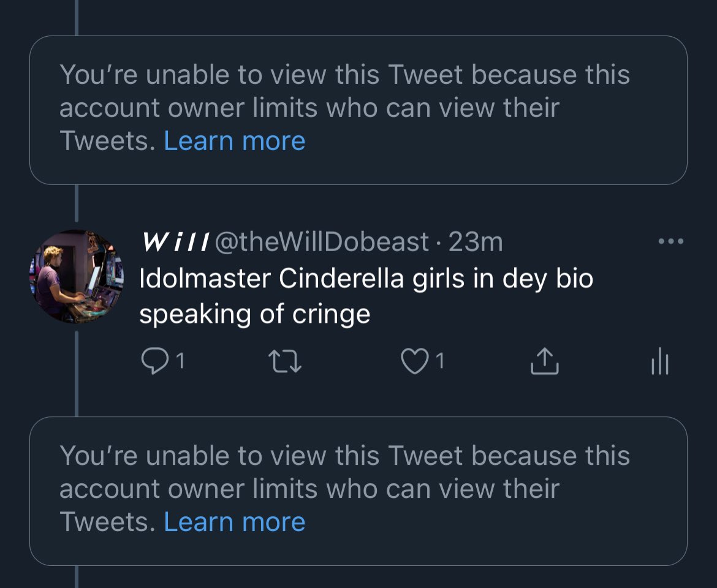This screenshot has width=717, height=588.
Task: Open Will's profile picture avatar
Action: click(x=76, y=276)
